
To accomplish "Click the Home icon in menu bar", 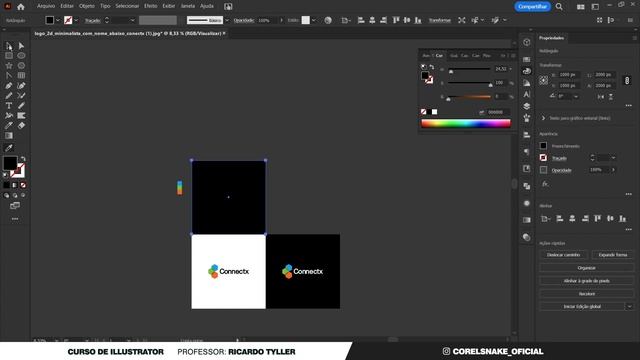I will click(x=21, y=7).
